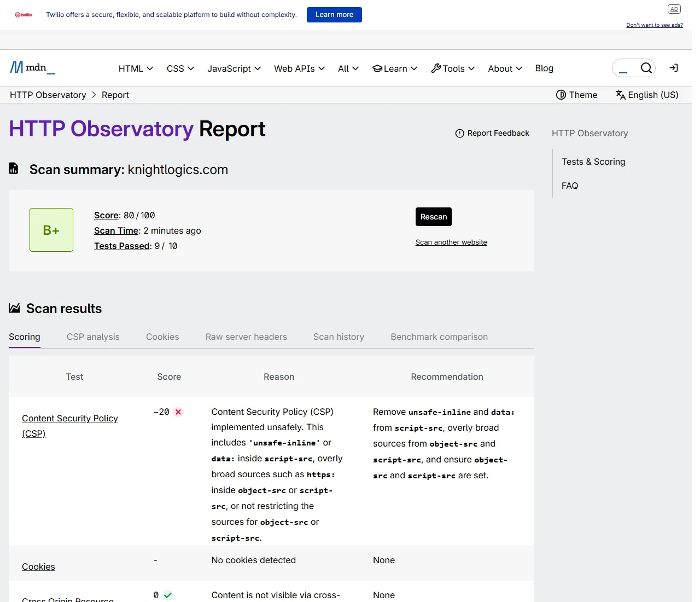Open Content Security Policy (CSP) test link
Screen dimensions: 700x602
pos(70,426)
